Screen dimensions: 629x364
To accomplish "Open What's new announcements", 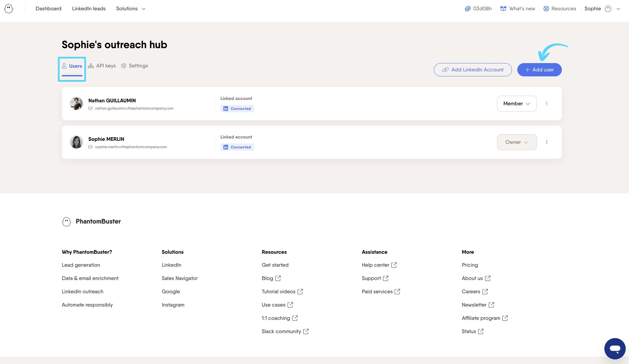I will pyautogui.click(x=518, y=9).
